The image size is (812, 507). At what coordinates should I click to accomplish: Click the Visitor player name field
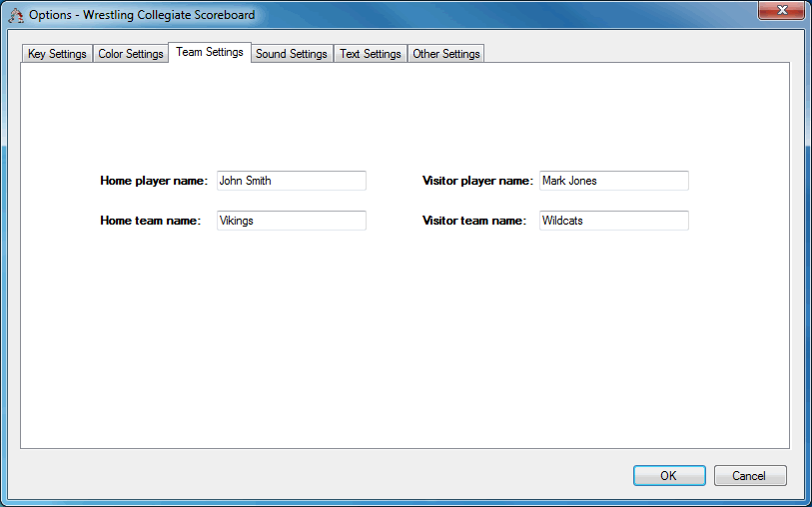[x=613, y=181]
